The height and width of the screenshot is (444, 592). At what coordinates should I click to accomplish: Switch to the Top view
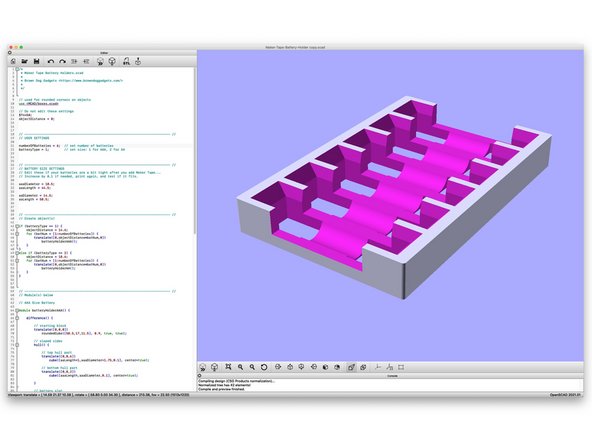[x=290, y=367]
